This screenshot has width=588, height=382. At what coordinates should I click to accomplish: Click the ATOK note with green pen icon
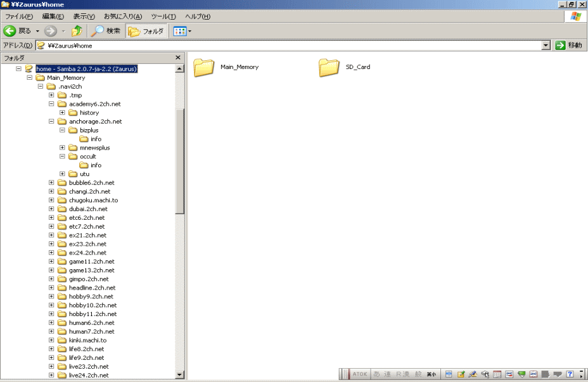pyautogui.click(x=461, y=374)
